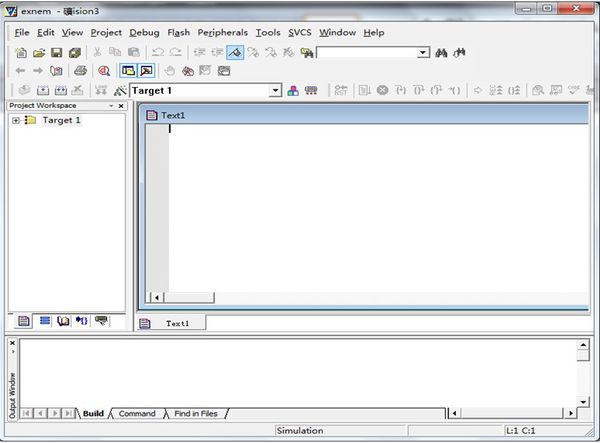Open the Edit menu

coord(46,33)
